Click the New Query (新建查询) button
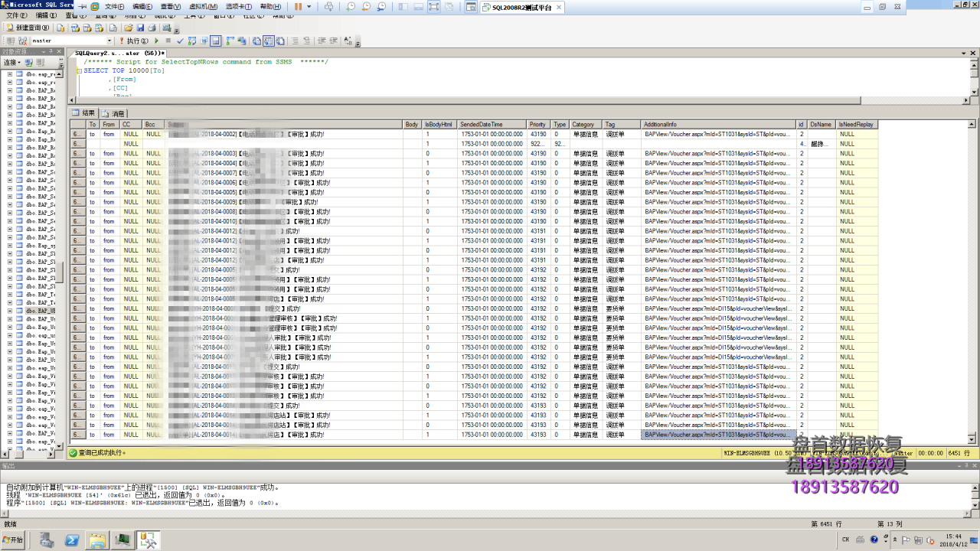Viewport: 980px width, 551px height. 27,28
